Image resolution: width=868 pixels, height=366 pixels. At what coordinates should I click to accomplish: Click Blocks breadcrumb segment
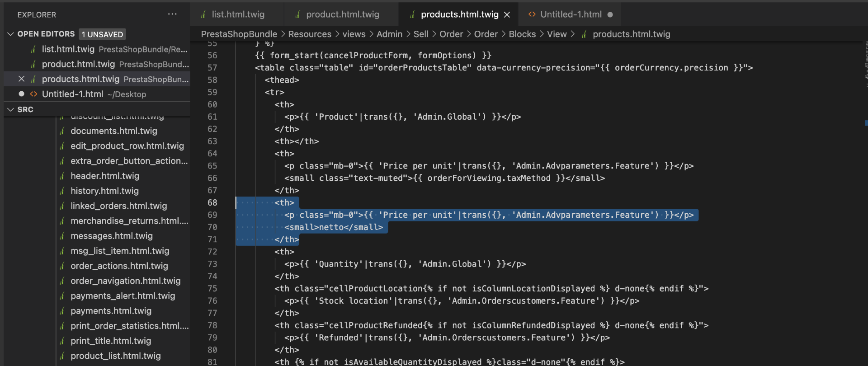[522, 34]
